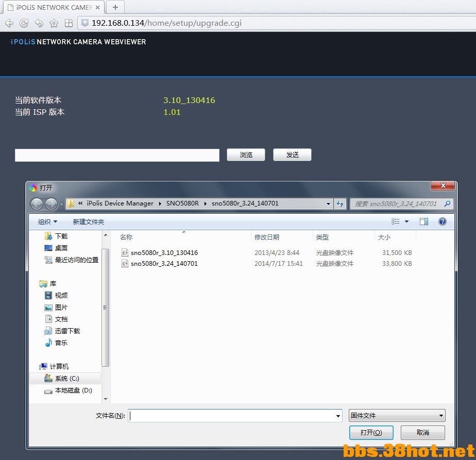Toggle the preview pane icon
The width and height of the screenshot is (476, 460).
coord(424,222)
